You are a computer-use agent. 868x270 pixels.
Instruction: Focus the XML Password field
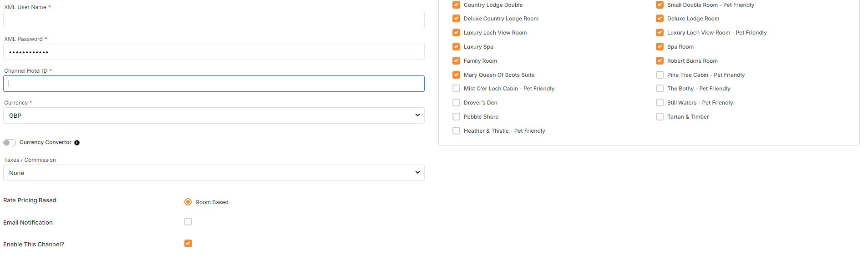tap(213, 52)
